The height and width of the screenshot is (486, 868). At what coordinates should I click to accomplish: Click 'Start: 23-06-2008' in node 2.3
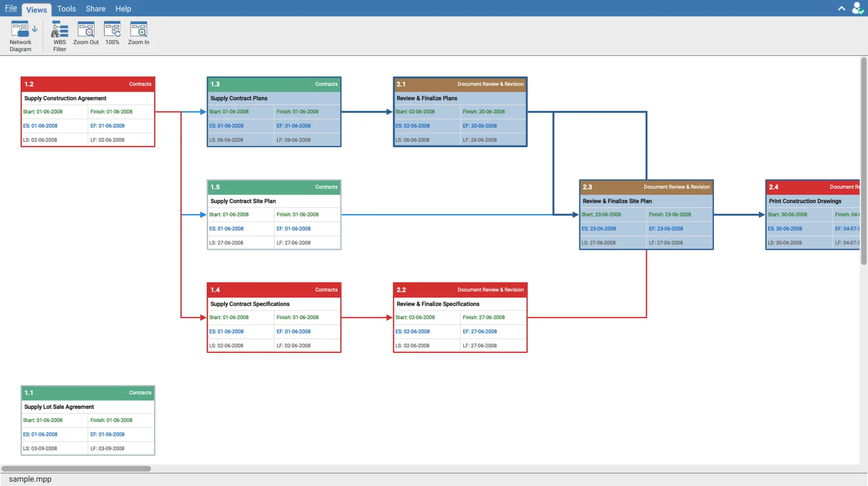(601, 214)
